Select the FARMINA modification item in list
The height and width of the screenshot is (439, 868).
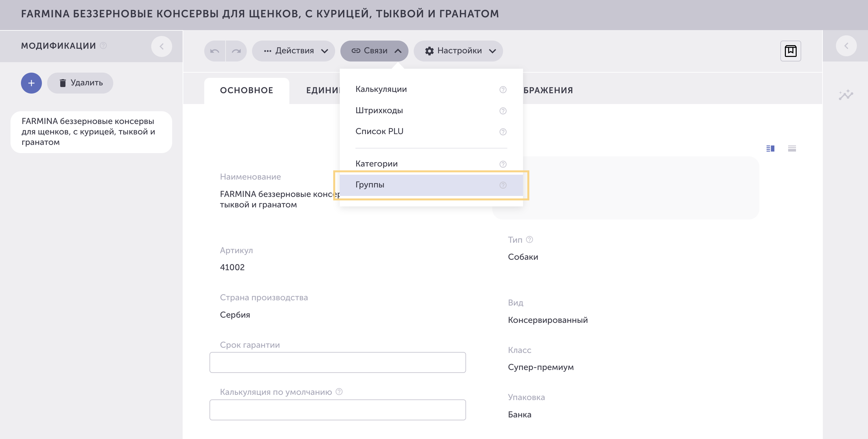(x=91, y=132)
